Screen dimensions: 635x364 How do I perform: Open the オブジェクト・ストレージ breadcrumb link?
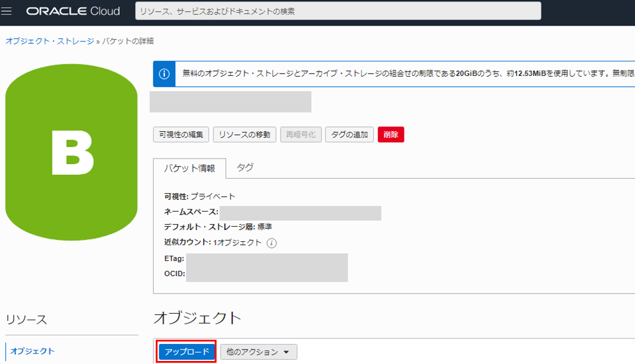click(x=50, y=41)
